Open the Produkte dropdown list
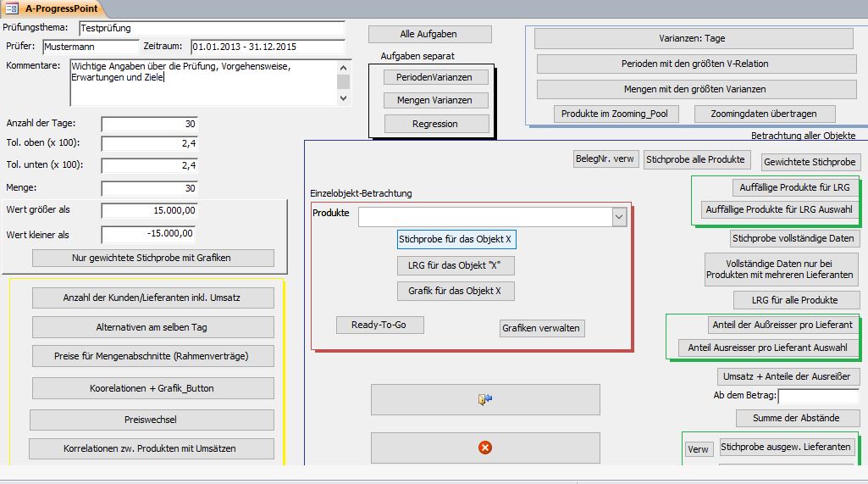This screenshot has height=484, width=868. coord(619,218)
